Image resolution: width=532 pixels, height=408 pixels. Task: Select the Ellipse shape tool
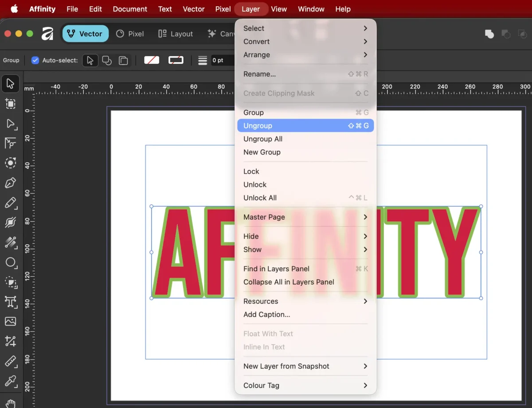coord(10,262)
